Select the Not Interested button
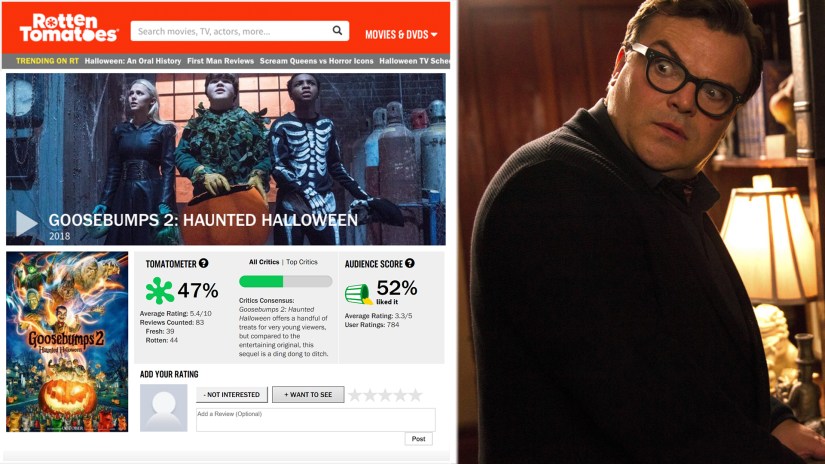825x464 pixels. tap(232, 395)
